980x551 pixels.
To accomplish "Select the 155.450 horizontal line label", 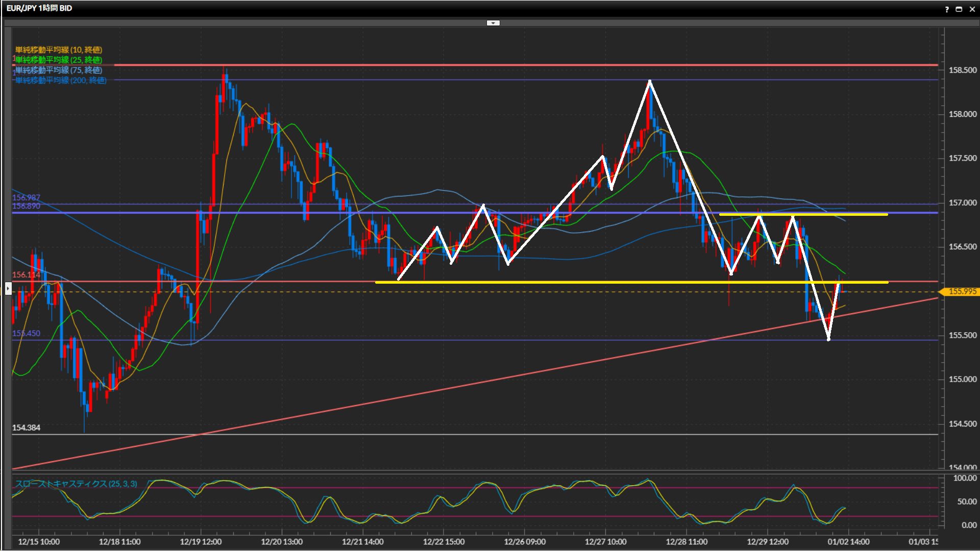I will point(26,333).
